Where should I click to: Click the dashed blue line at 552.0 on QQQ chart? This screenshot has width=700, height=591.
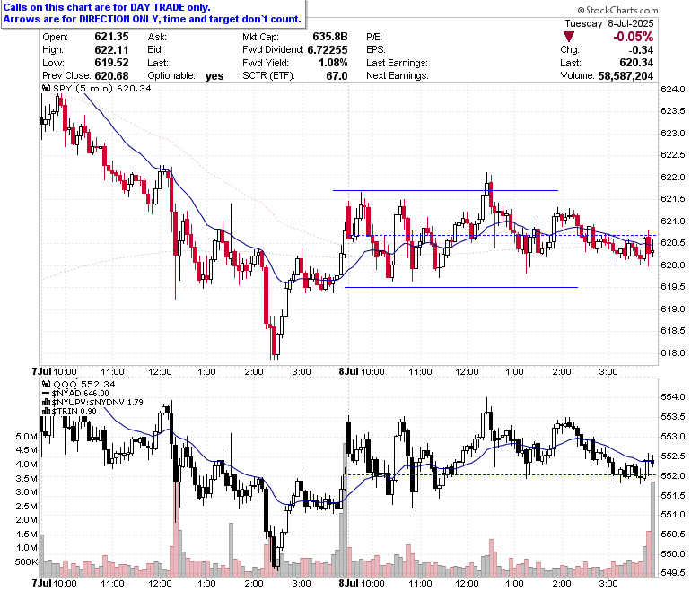503,474
